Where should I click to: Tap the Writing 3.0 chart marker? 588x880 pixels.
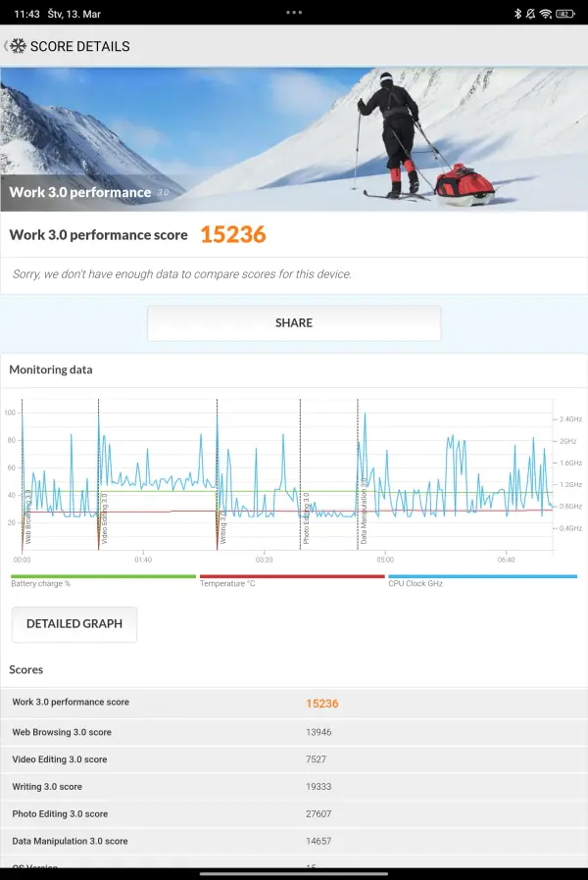[x=222, y=525]
